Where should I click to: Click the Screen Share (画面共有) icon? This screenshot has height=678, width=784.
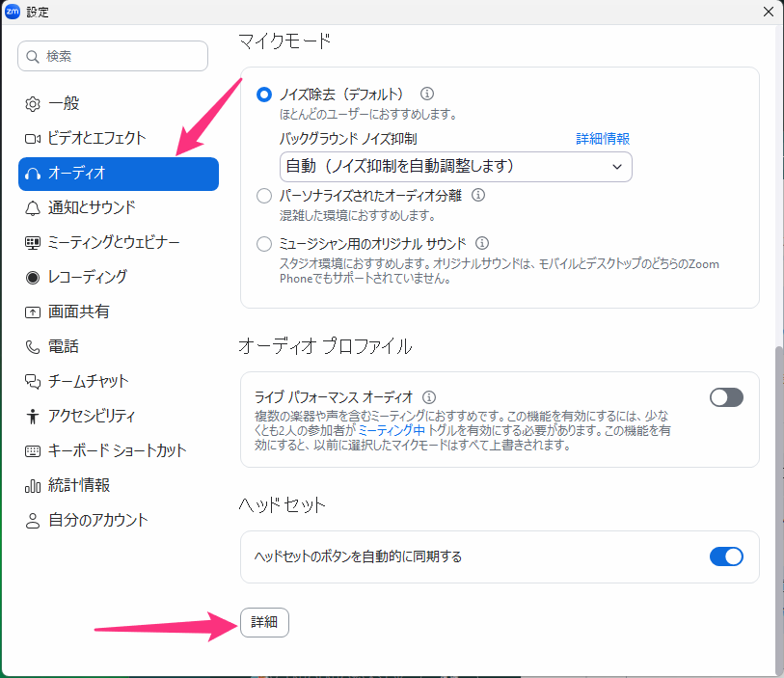click(33, 312)
